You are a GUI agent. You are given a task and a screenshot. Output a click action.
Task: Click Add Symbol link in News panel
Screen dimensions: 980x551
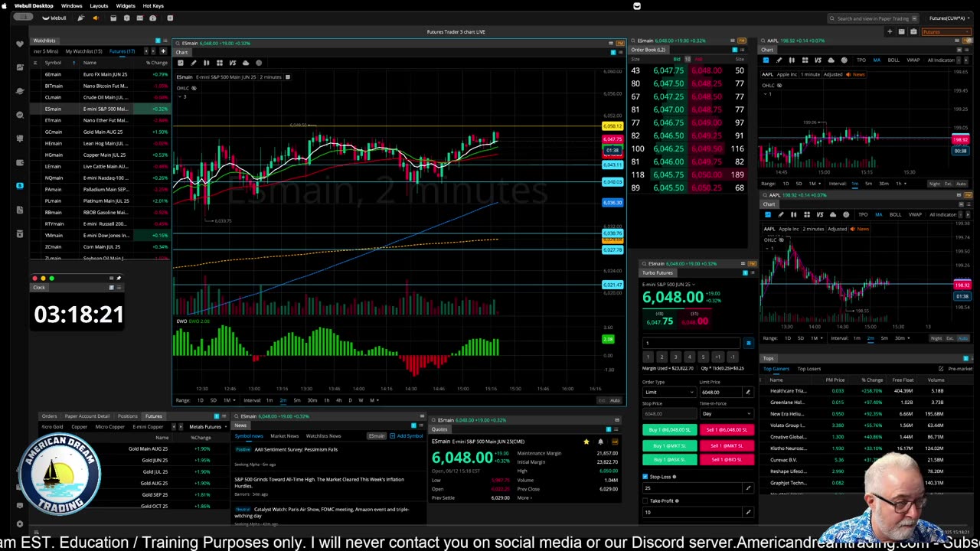pos(407,436)
